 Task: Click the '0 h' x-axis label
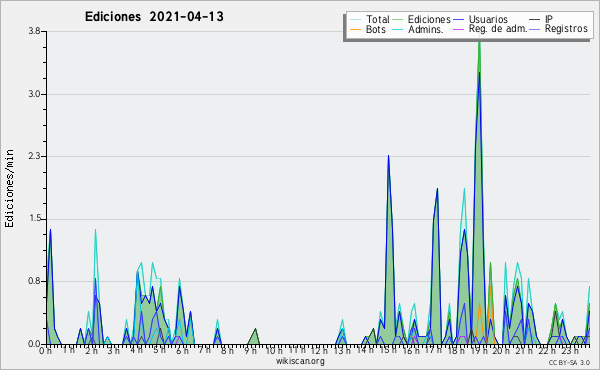click(46, 350)
